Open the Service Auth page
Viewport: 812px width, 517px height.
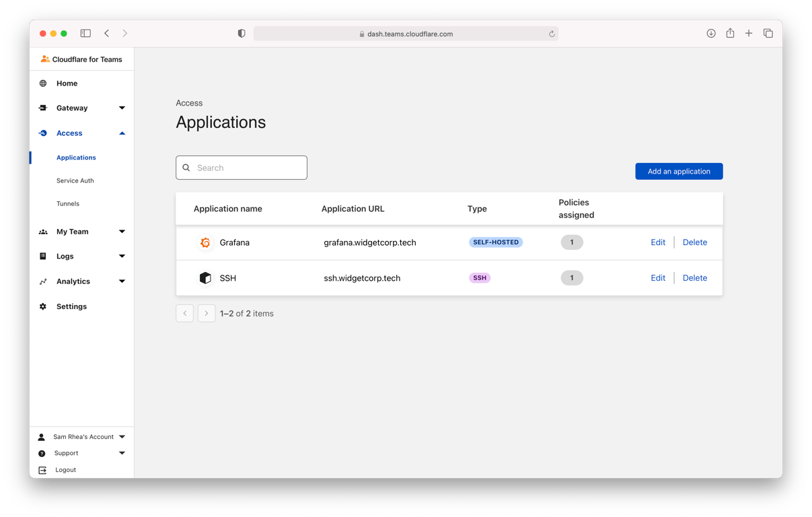(x=75, y=180)
